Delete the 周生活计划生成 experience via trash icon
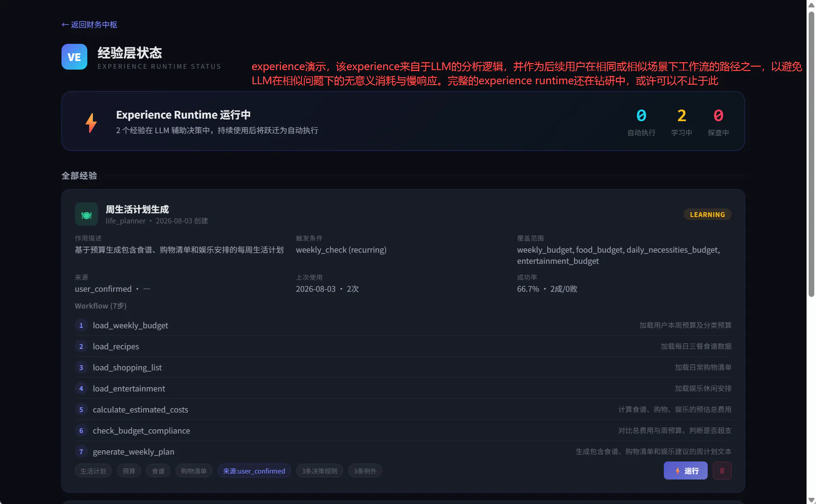The image size is (816, 504). (x=722, y=470)
